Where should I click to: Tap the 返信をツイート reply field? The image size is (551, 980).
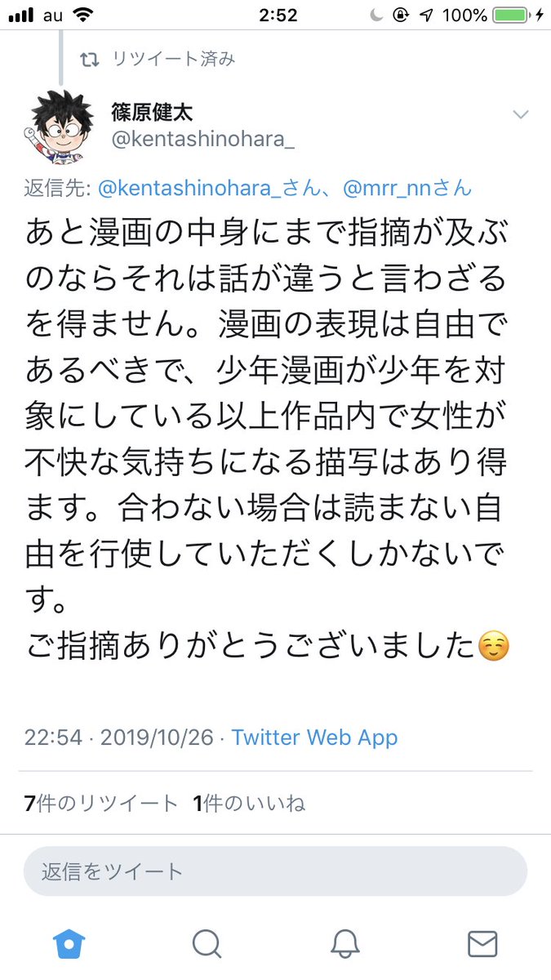(275, 871)
